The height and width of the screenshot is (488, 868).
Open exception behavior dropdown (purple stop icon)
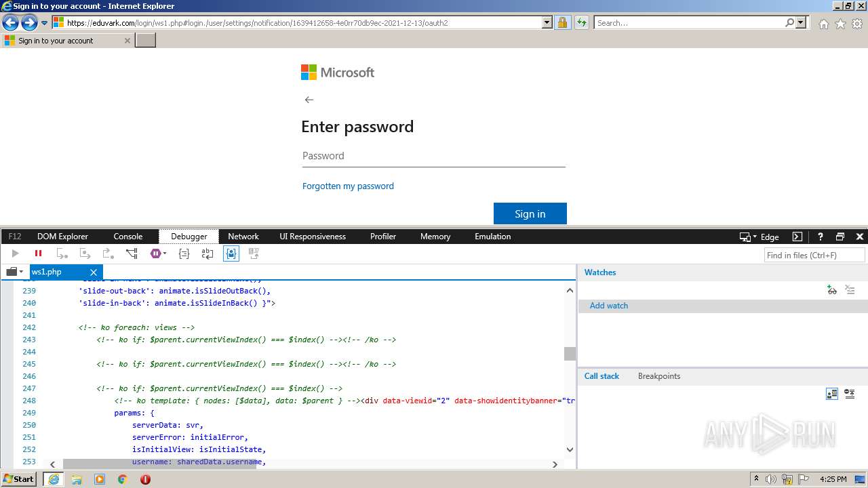(158, 253)
